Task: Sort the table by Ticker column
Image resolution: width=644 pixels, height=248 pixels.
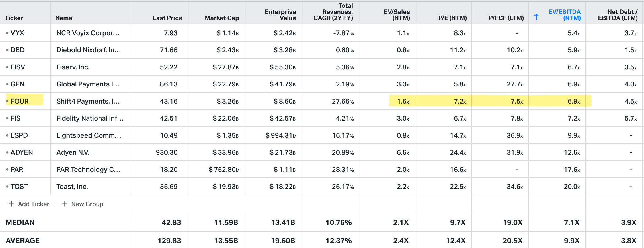Action: [x=14, y=18]
